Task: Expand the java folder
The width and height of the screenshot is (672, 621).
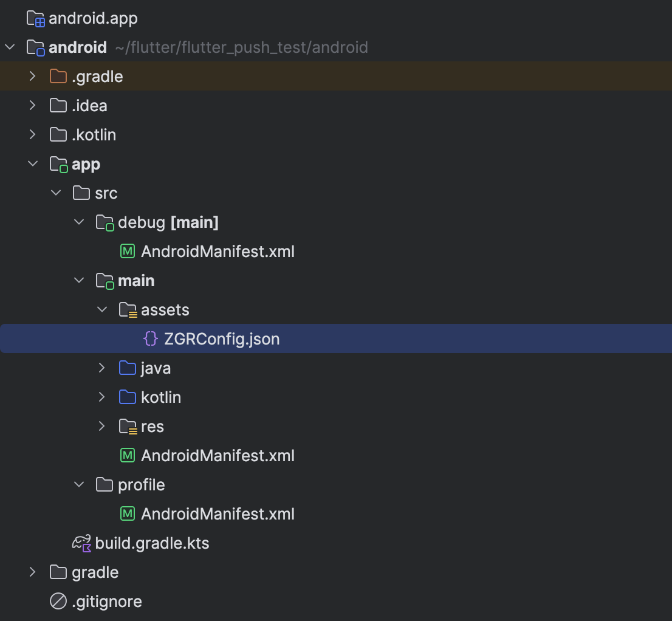Action: pyautogui.click(x=101, y=368)
